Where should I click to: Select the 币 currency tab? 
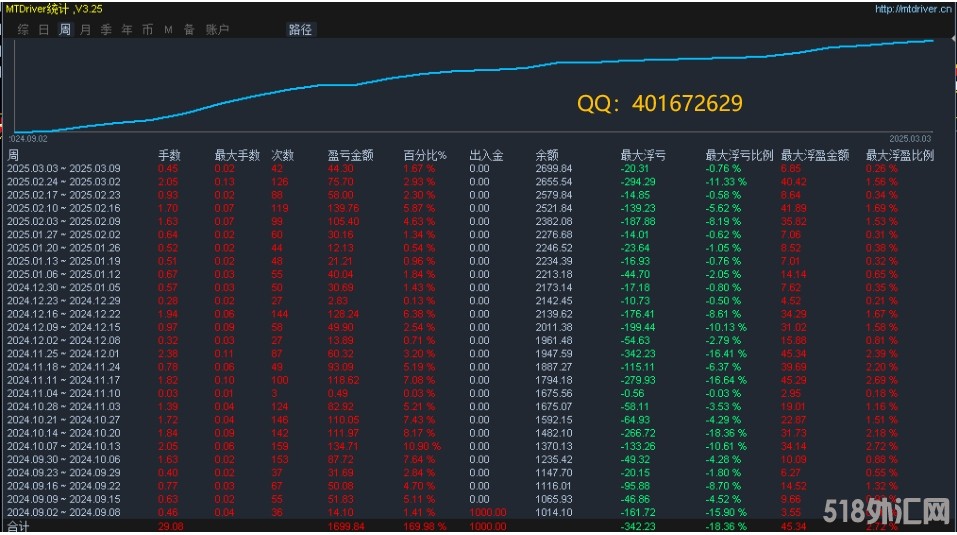pos(148,30)
